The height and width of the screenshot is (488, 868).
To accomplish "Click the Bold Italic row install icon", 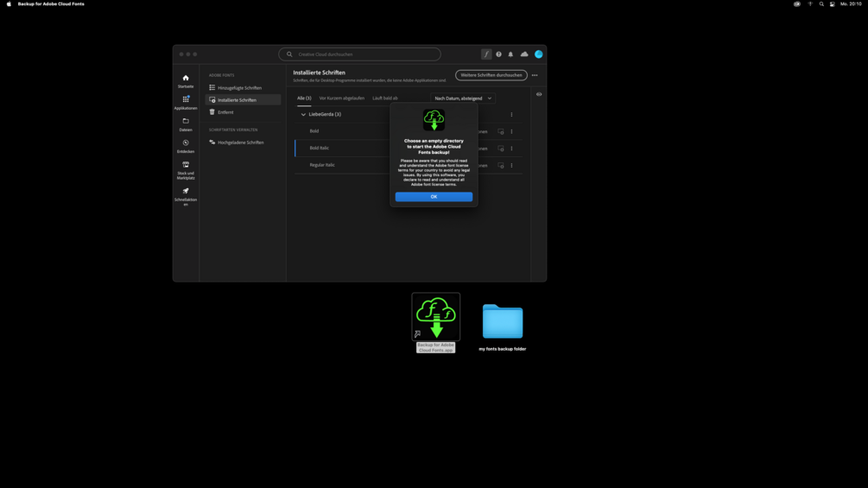I will [x=500, y=149].
